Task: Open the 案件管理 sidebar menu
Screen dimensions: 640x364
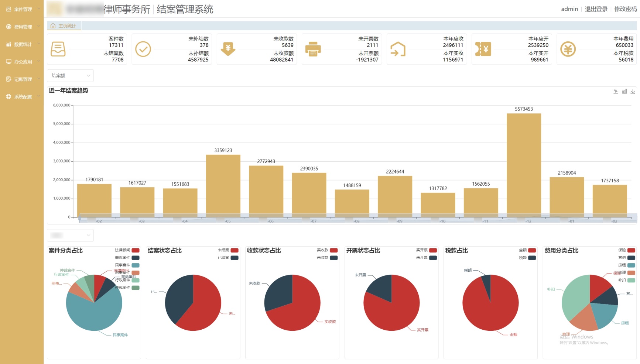Action: tap(22, 9)
